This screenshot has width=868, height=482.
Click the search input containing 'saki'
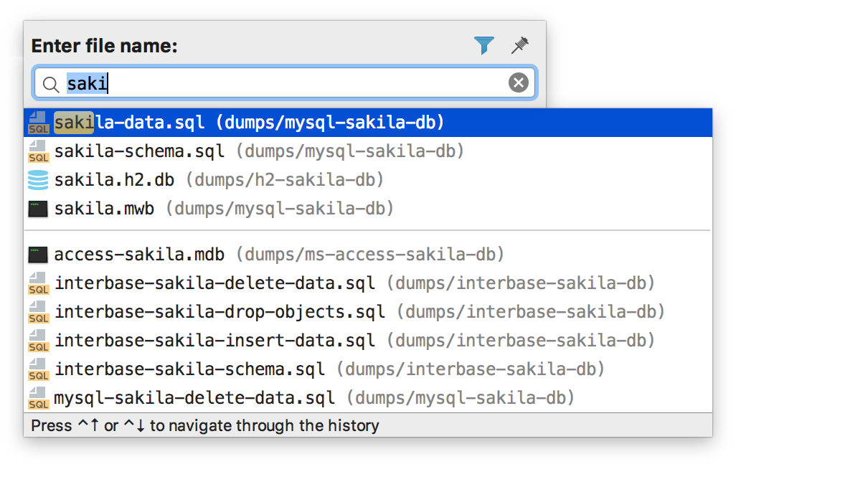(x=215, y=82)
